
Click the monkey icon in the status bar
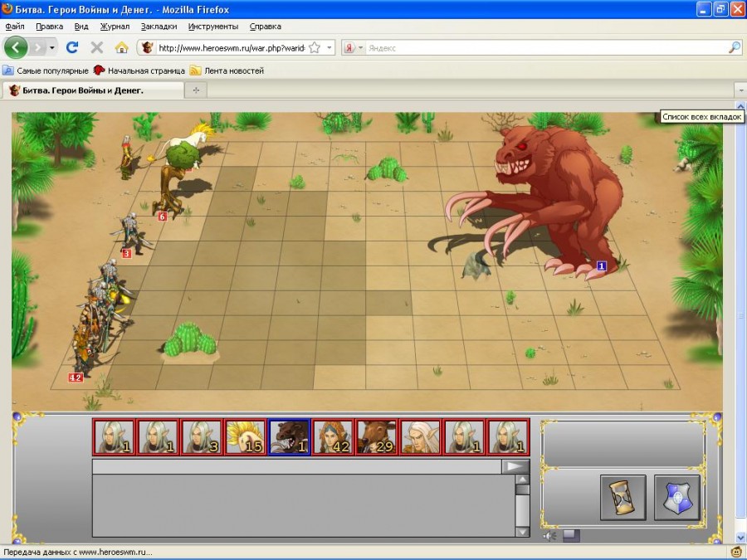point(738,553)
